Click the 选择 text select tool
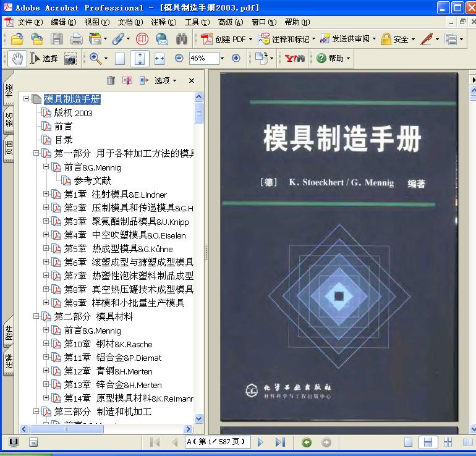The image size is (476, 456). pos(44,58)
